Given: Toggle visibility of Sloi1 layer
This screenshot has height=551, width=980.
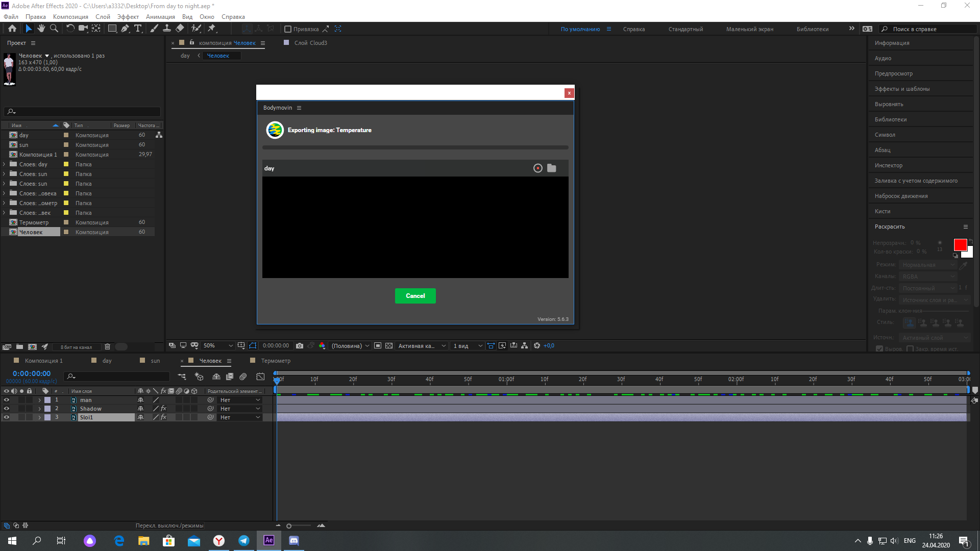Looking at the screenshot, I should coord(7,417).
